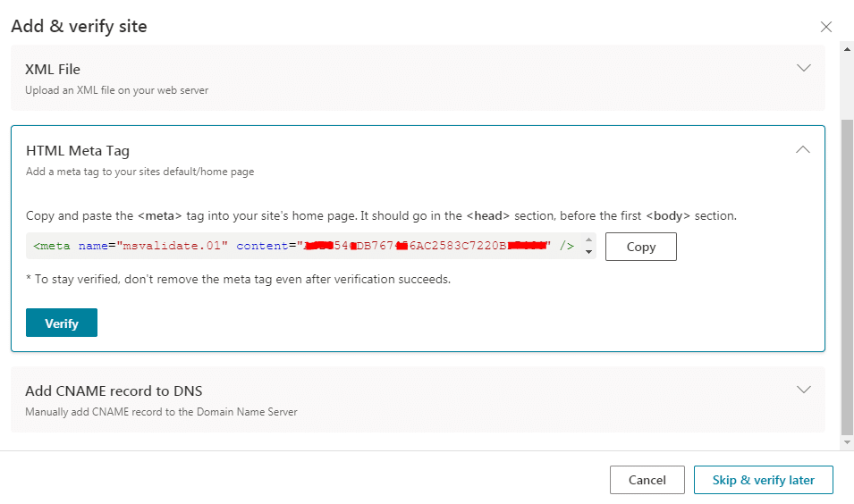Click the 'Add & verify site' title
The width and height of the screenshot is (854, 504).
coord(79,26)
